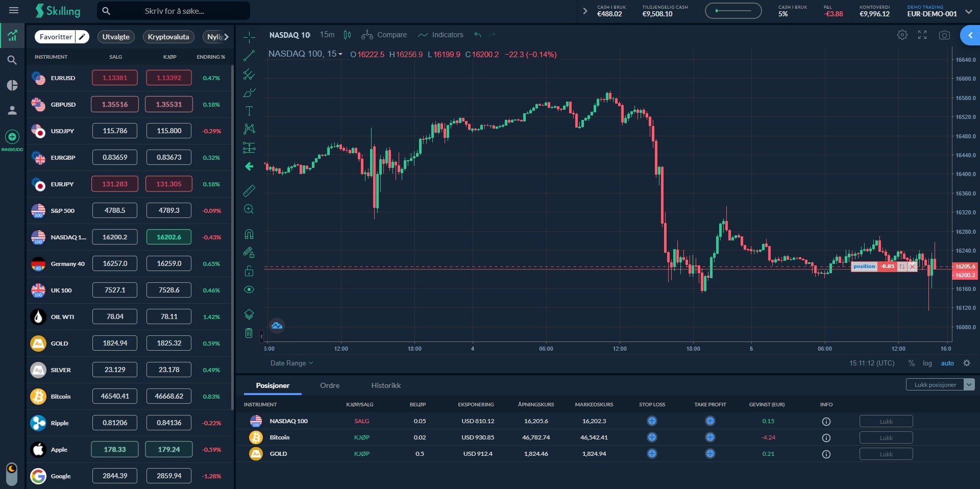Open the 15m timeframe selector
The height and width of the screenshot is (489, 980).
(327, 35)
